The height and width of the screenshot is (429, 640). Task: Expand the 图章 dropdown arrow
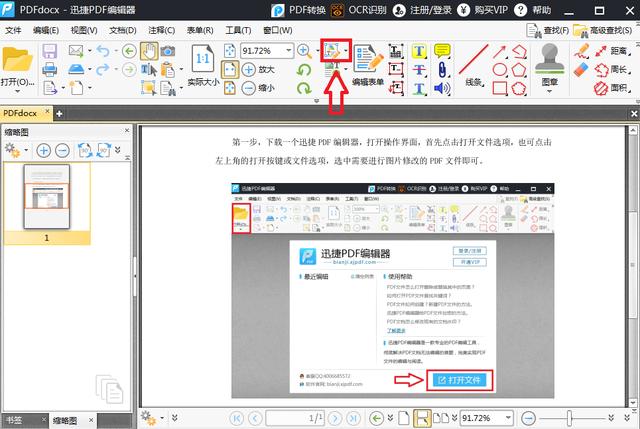(x=549, y=91)
